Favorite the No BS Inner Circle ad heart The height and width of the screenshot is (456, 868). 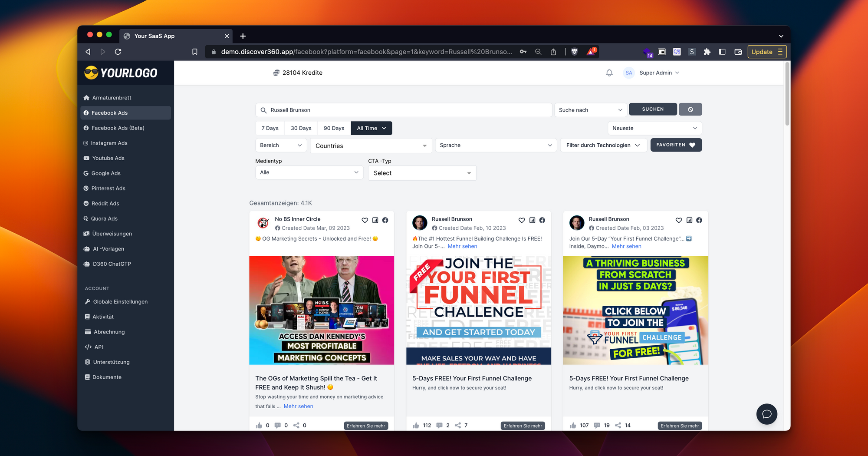[365, 220]
